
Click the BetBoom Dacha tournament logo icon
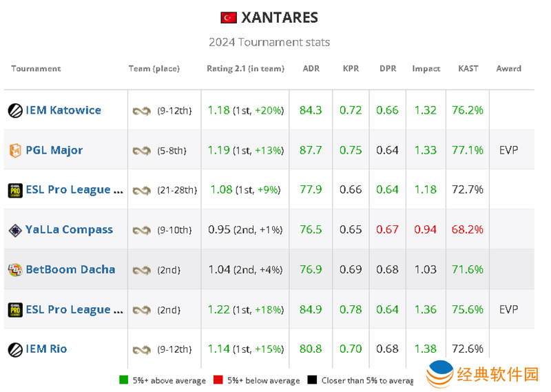[15, 269]
